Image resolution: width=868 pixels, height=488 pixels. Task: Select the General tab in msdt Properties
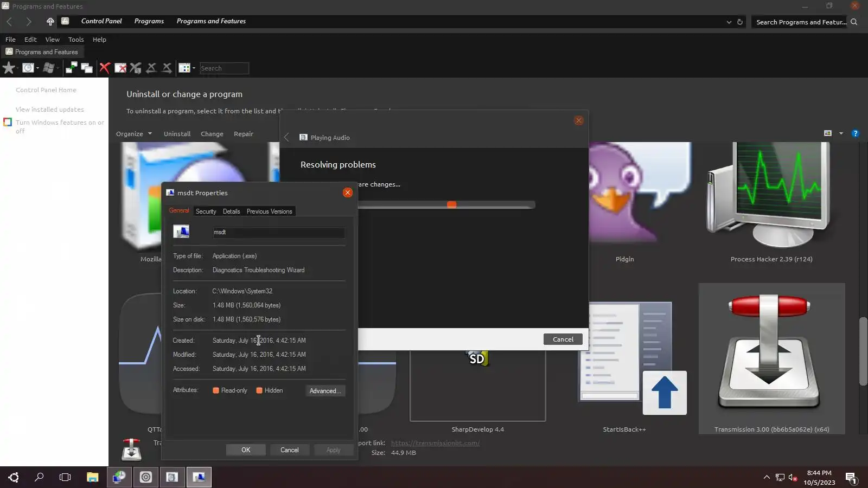click(x=179, y=210)
